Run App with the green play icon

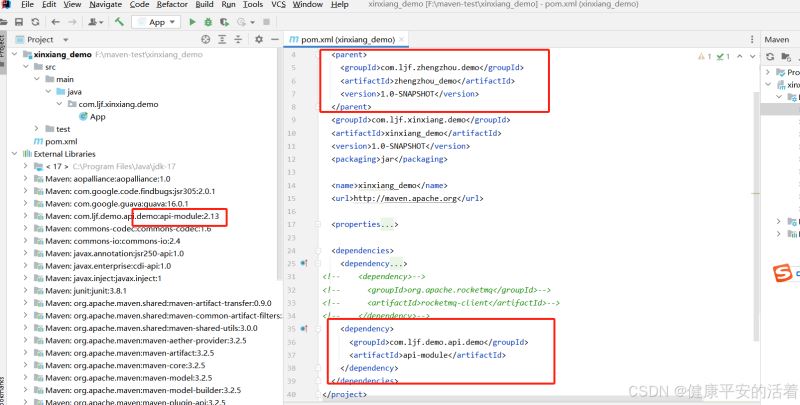(192, 22)
